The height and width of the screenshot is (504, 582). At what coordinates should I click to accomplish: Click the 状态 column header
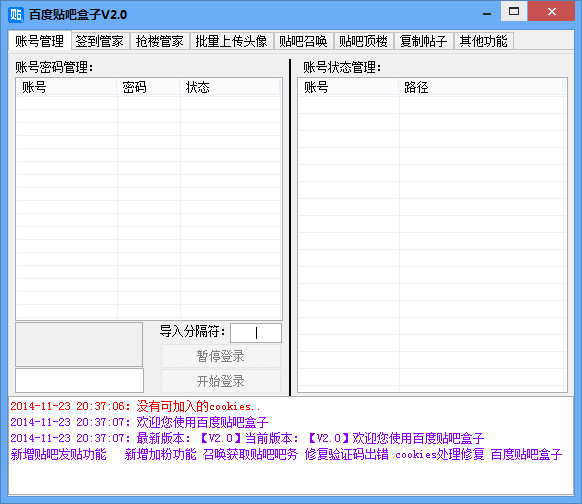click(x=230, y=88)
